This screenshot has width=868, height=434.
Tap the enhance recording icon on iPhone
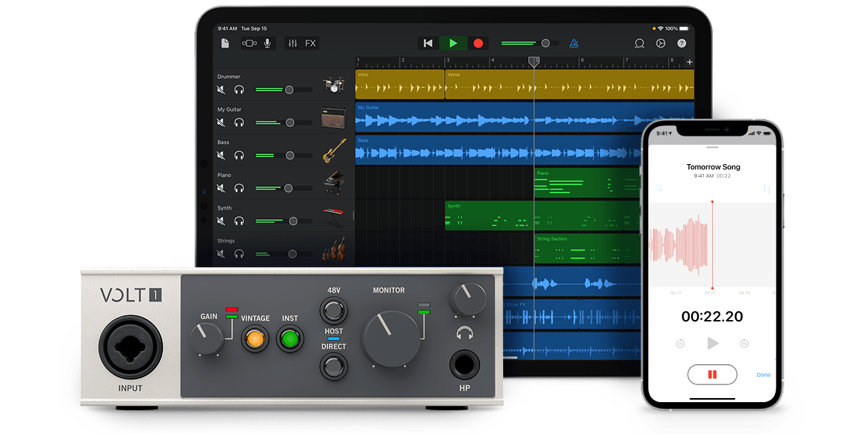(x=658, y=189)
